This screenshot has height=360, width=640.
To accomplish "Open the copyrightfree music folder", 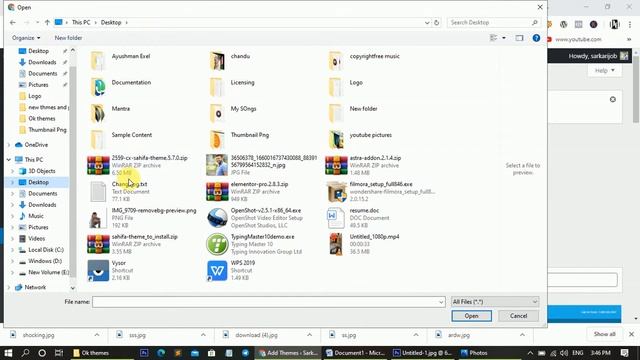I will pos(363,60).
